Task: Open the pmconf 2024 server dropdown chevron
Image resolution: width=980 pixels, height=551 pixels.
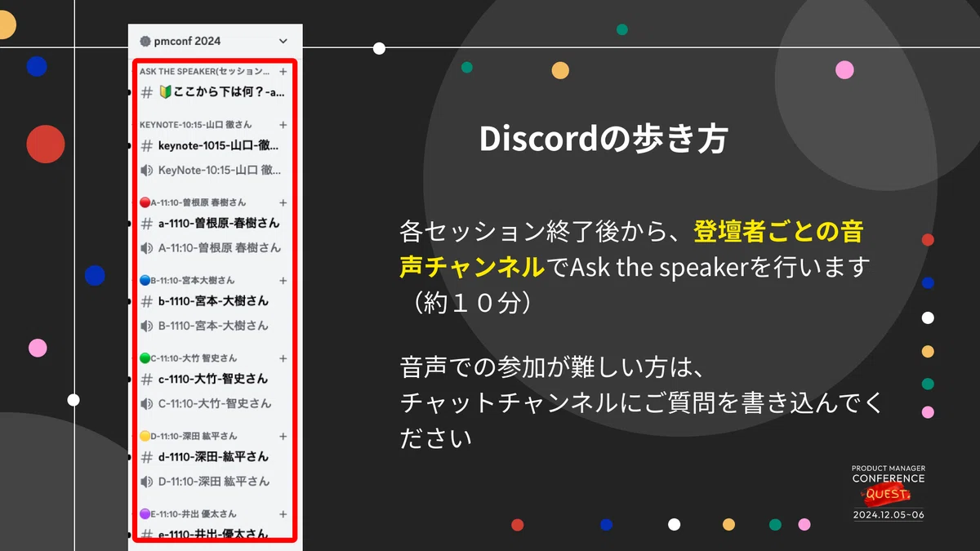Action: click(283, 41)
